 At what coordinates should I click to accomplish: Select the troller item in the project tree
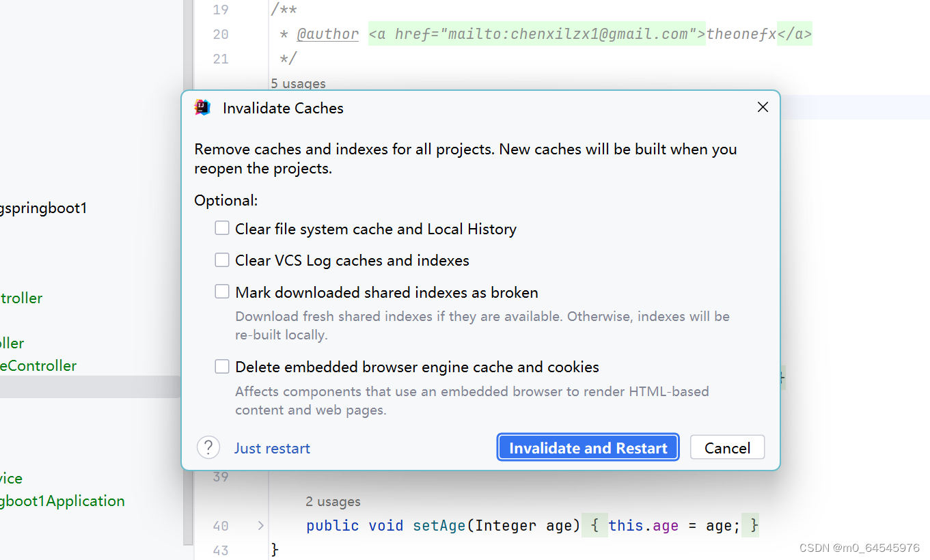21,298
